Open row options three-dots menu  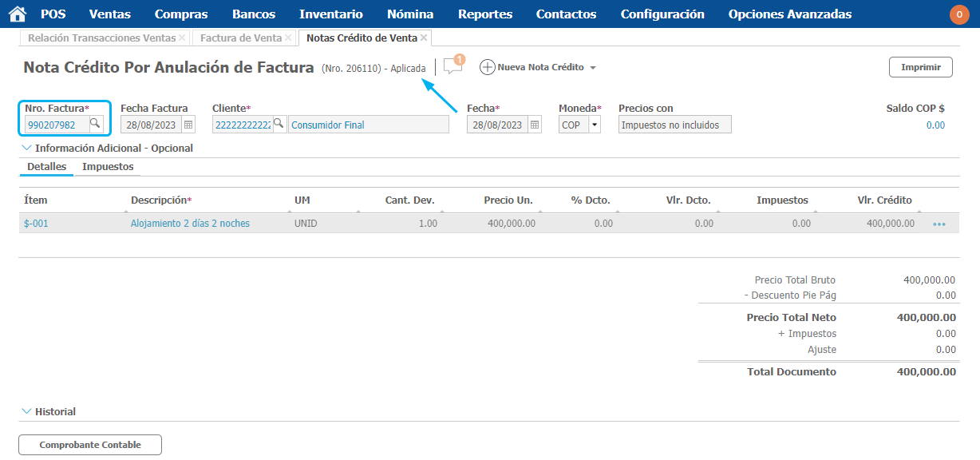click(939, 224)
